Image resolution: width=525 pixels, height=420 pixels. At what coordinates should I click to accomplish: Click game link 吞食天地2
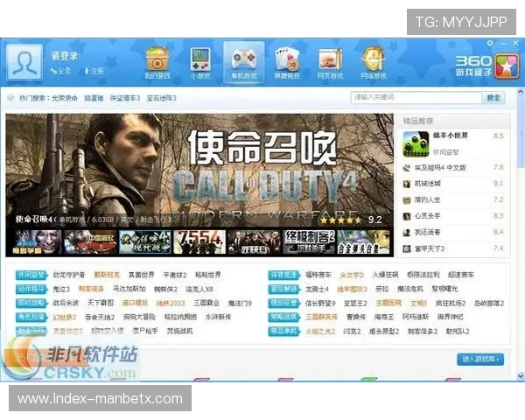(100, 317)
